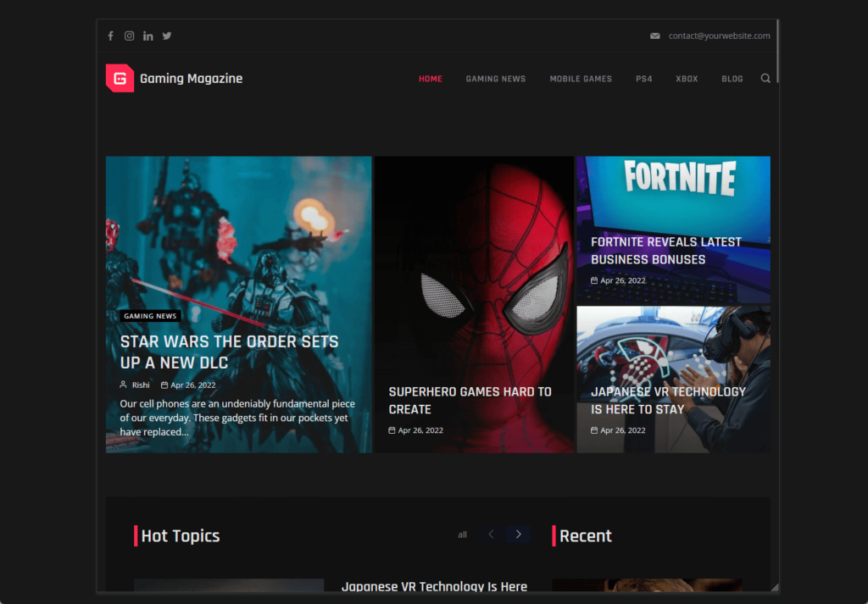Click the Gaming Magazine site title

coord(191,79)
